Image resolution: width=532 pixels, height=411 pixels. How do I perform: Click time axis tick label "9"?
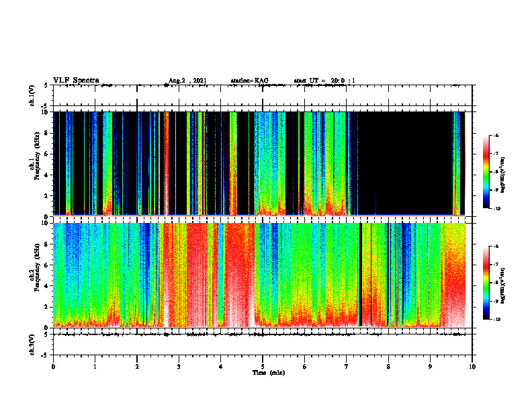pos(430,367)
